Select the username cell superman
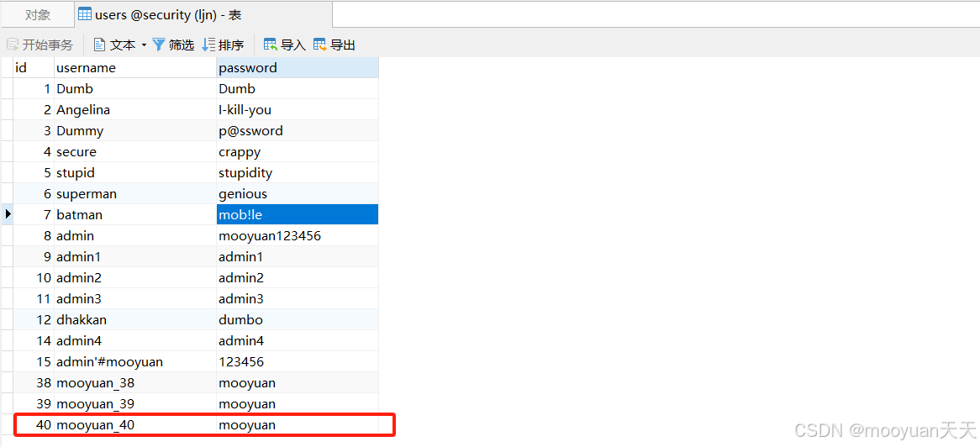980x447 pixels. click(135, 194)
